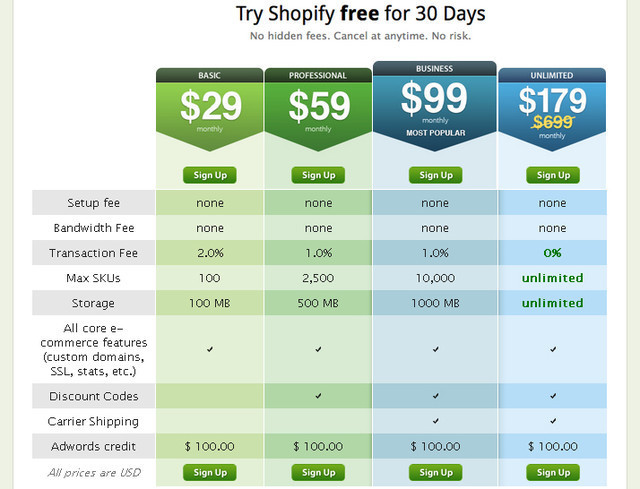Click the Carrier Shipping checkmark under Business
Viewport: 640px width, 489px height.
click(x=435, y=421)
